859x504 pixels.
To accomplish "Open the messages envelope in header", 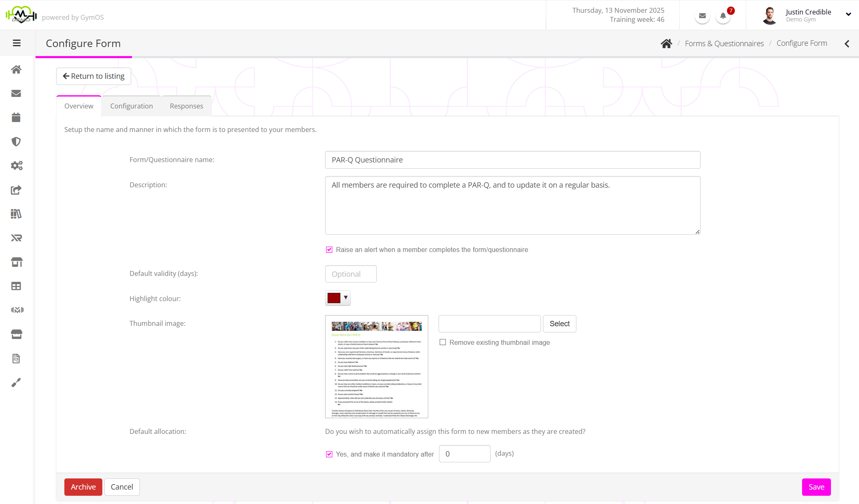I will 702,16.
